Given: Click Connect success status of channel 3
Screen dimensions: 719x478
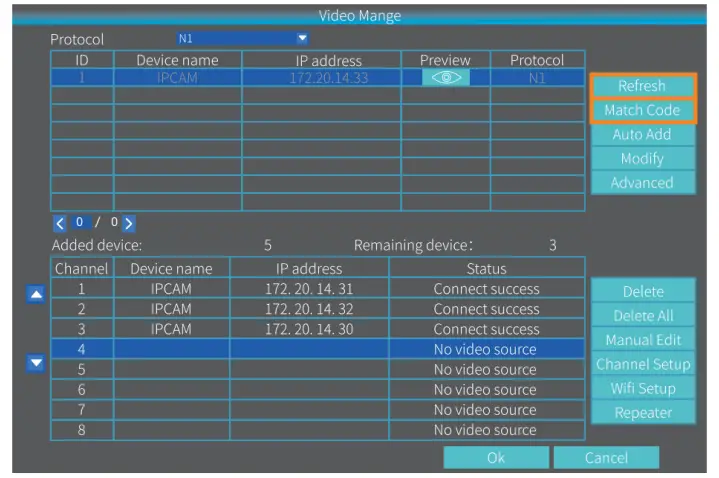Looking at the screenshot, I should (487, 329).
